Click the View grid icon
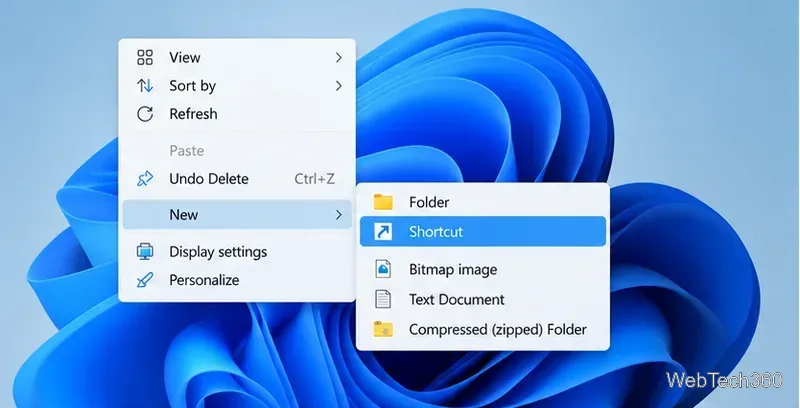This screenshot has width=800, height=408. tap(145, 58)
